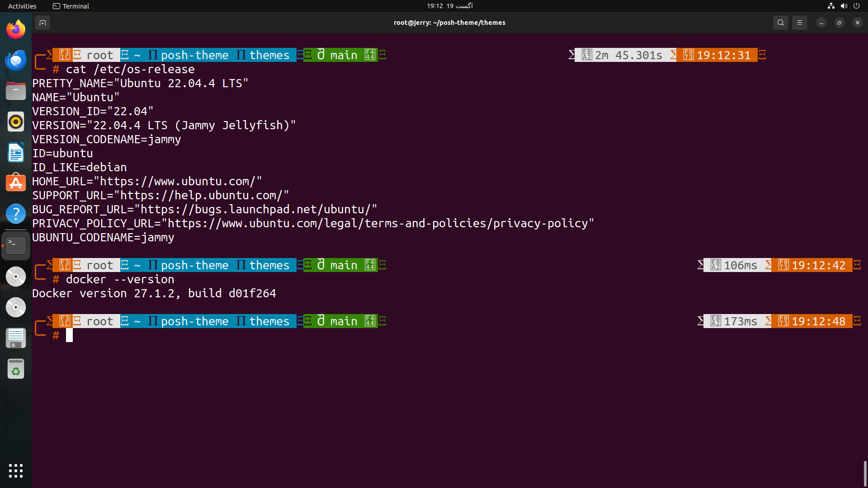Click the VERSION_CODENAME=jammy line

click(107, 139)
